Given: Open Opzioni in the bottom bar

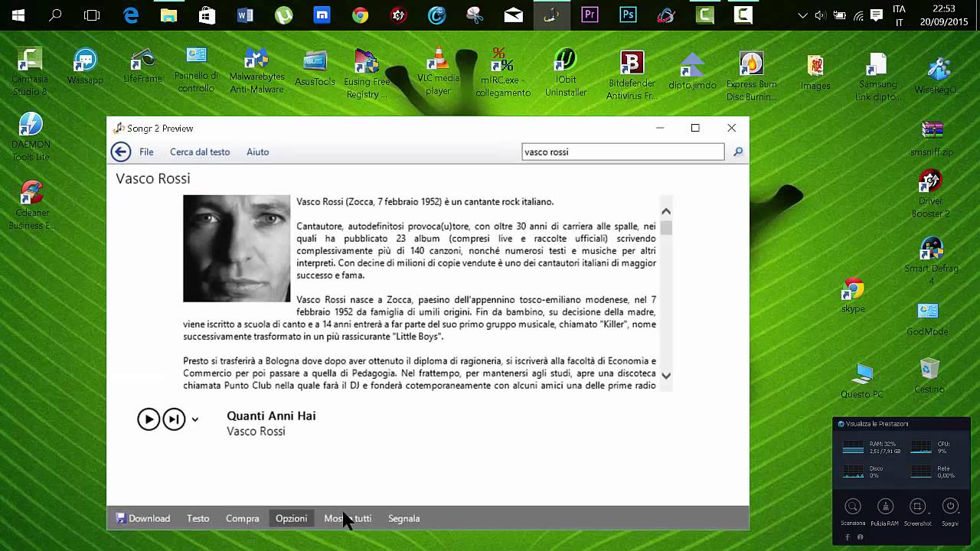Looking at the screenshot, I should click(x=291, y=518).
